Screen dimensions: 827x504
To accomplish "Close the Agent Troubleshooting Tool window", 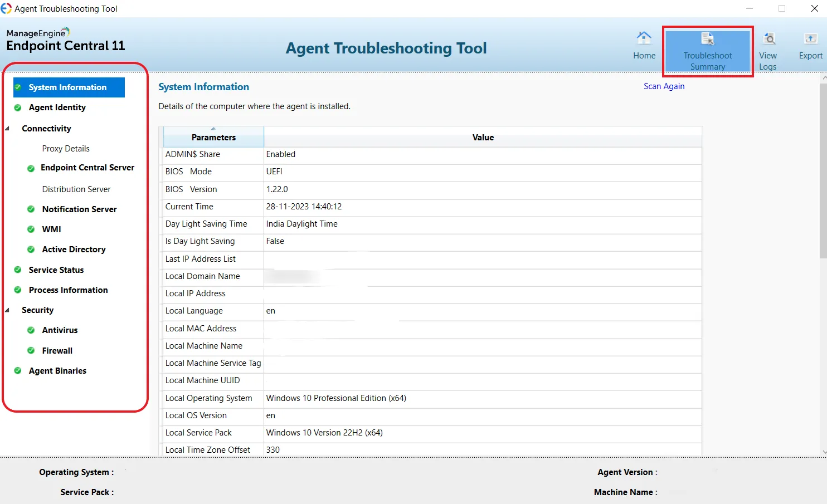I will point(814,8).
